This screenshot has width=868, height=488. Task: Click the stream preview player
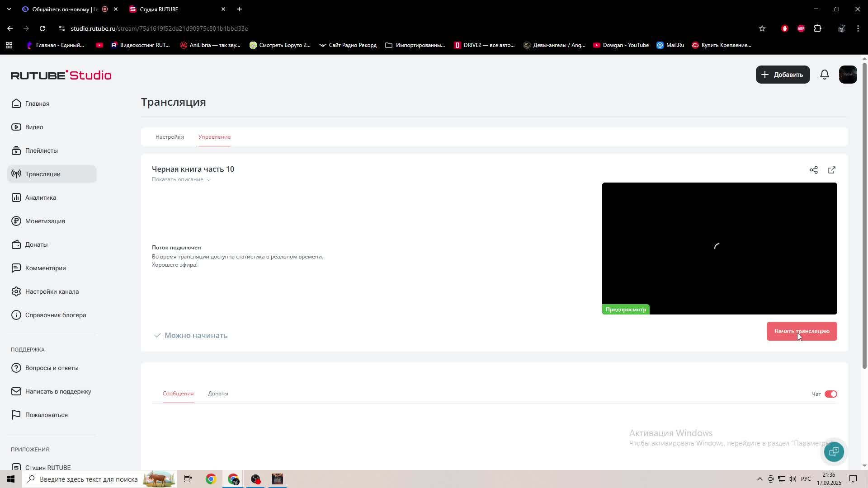(719, 248)
